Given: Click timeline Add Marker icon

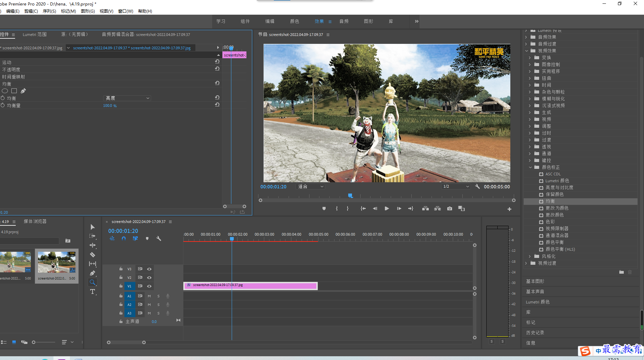Looking at the screenshot, I should coord(147,238).
